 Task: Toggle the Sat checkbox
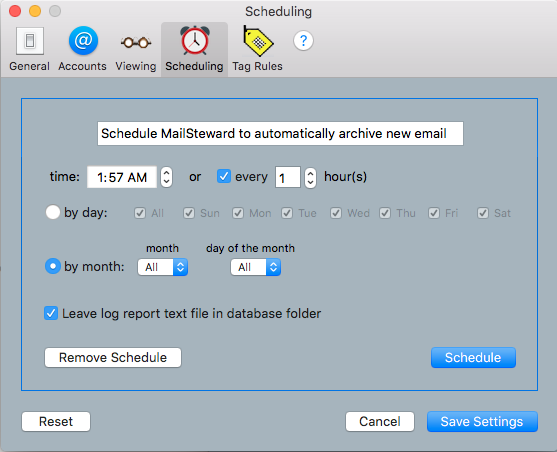[x=483, y=213]
